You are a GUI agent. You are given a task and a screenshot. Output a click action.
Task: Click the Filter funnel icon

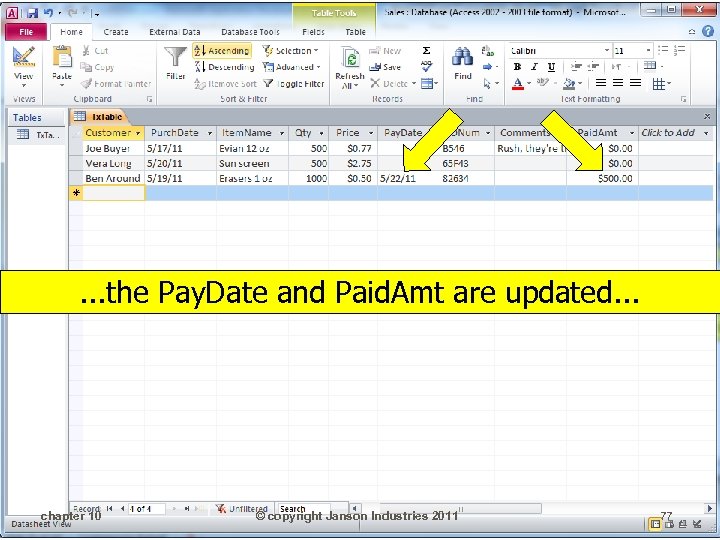175,57
